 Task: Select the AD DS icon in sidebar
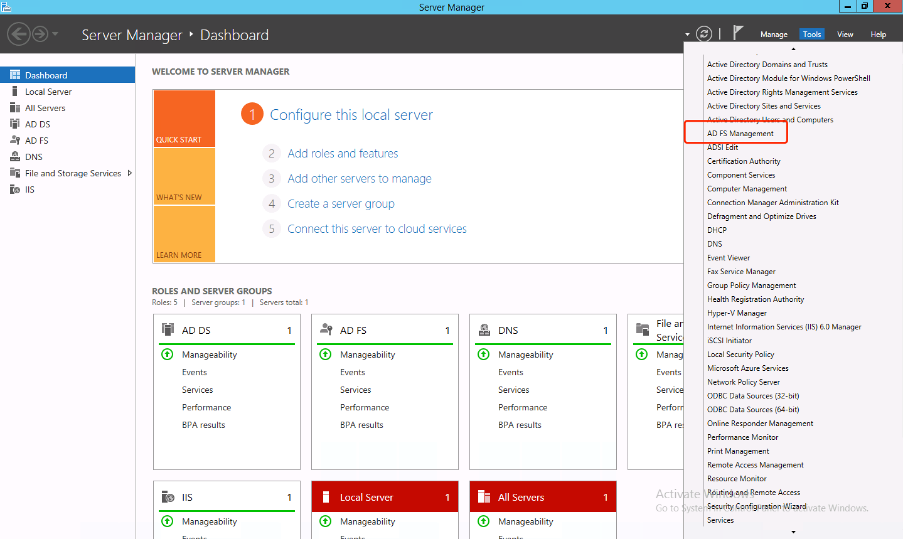(x=14, y=124)
